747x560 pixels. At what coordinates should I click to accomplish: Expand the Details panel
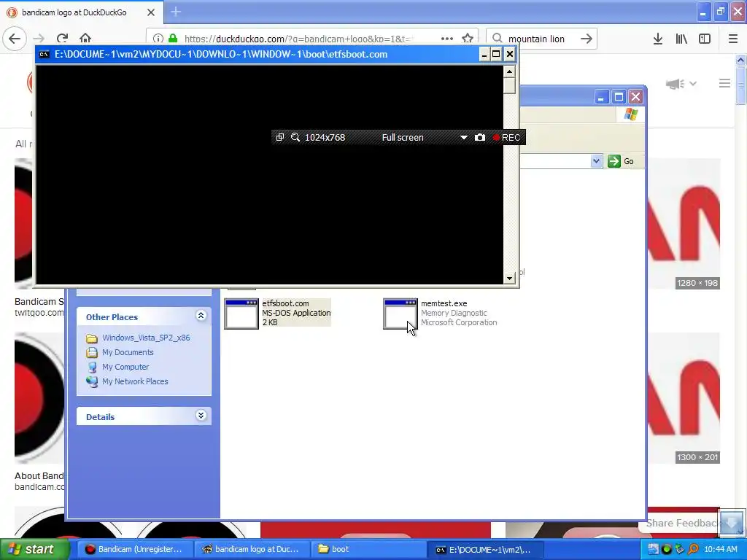click(x=201, y=415)
